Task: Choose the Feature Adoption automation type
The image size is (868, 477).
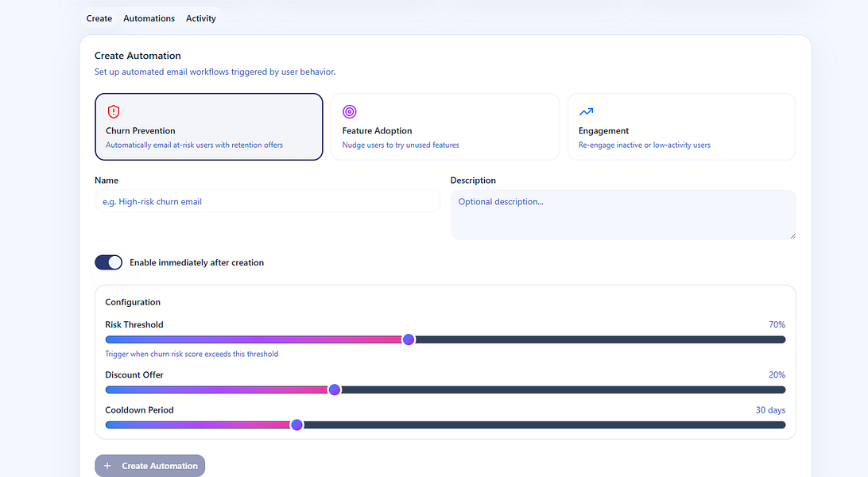Action: tap(445, 126)
